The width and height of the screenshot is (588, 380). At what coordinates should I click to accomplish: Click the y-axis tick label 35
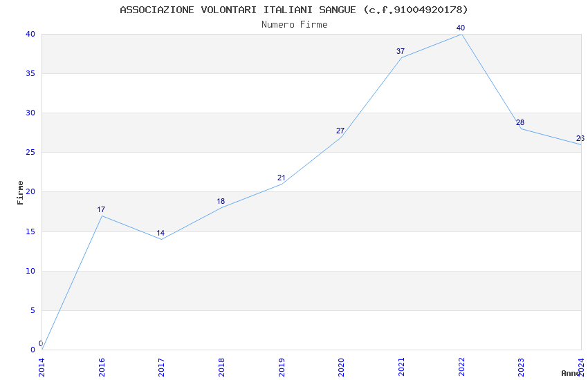[30, 73]
